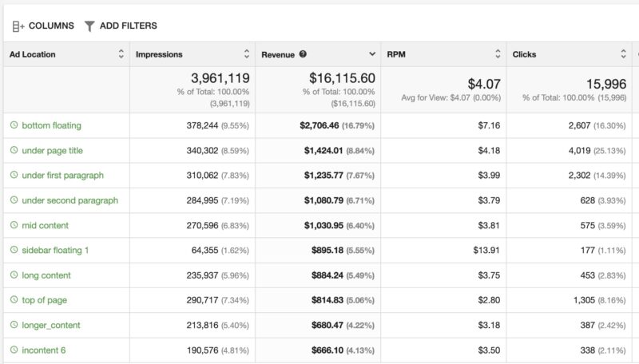
Task: Select the Impressions column header label
Action: [x=159, y=54]
